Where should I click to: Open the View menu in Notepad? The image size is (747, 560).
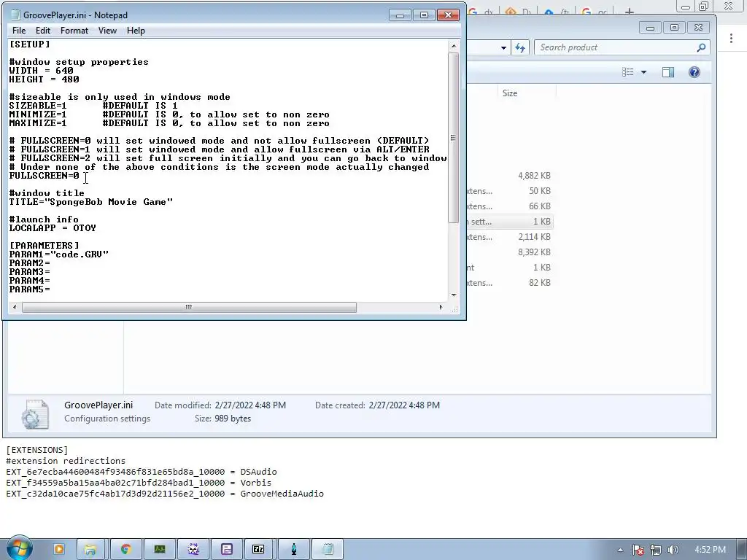click(x=107, y=31)
